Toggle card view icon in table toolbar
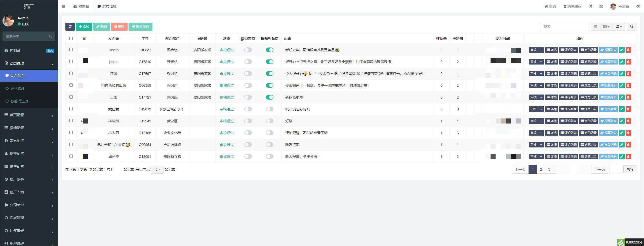Screen dimensions: 644x246 point(595,27)
